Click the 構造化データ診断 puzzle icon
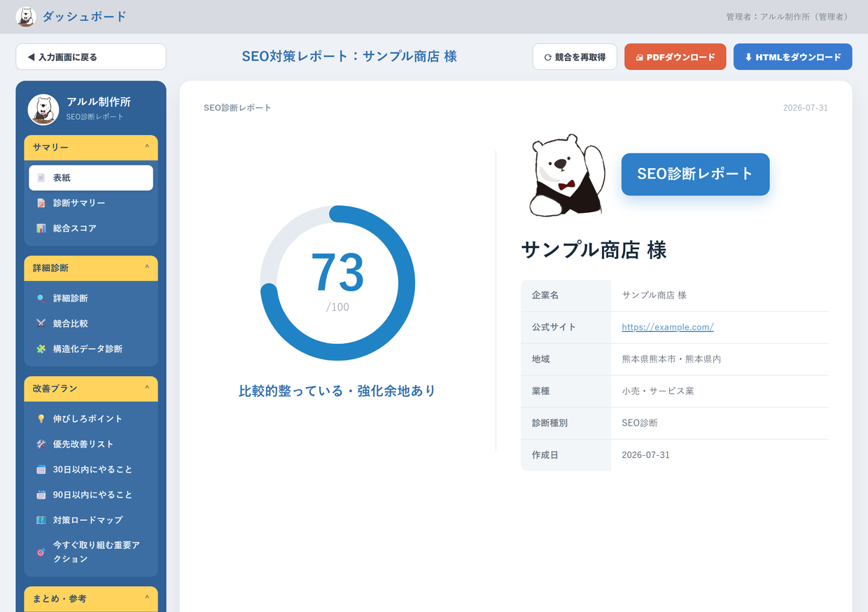868x612 pixels. [x=41, y=349]
